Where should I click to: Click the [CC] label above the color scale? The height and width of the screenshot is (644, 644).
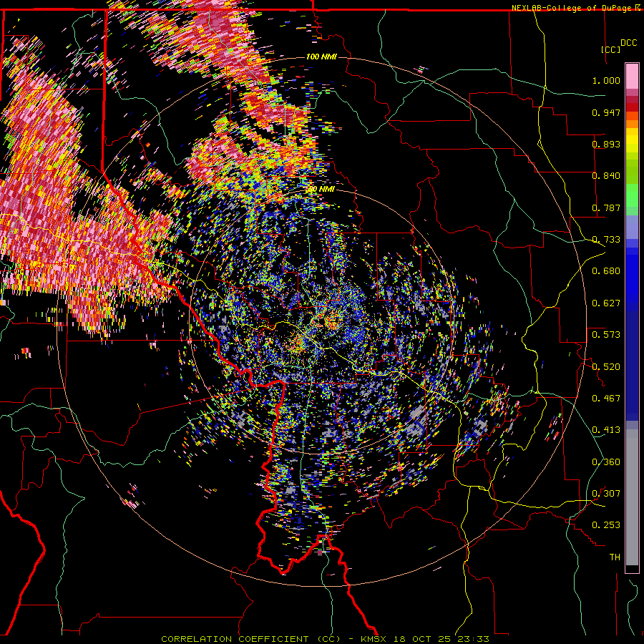pos(610,49)
